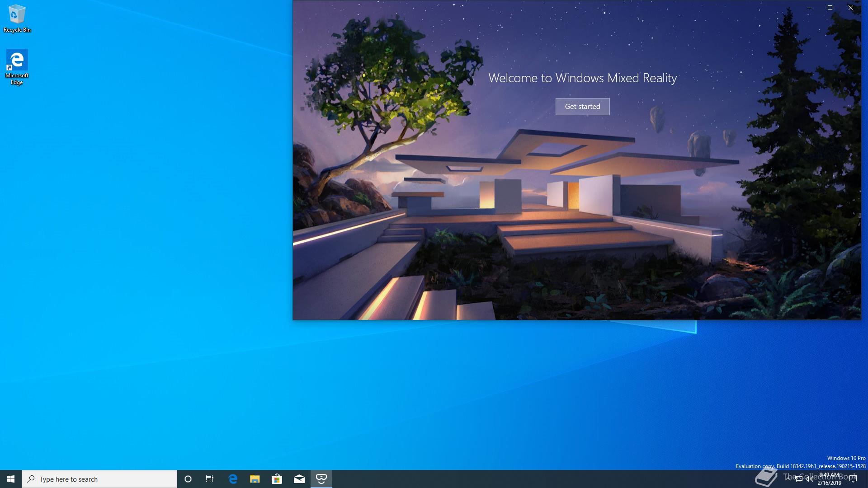Select Microsoft Edge desktop shortcut
Image resolution: width=868 pixels, height=488 pixels.
pyautogui.click(x=17, y=67)
